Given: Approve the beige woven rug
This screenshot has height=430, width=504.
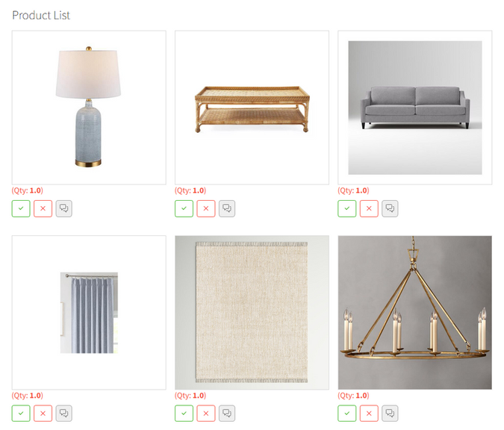Looking at the screenshot, I should [x=184, y=414].
